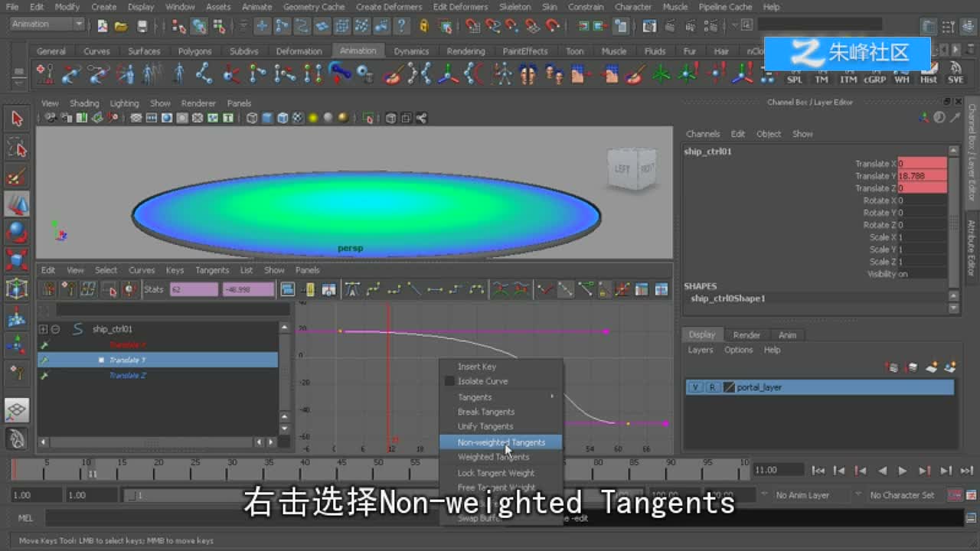
Task: Click the ITM shelf button
Action: pyautogui.click(x=848, y=74)
